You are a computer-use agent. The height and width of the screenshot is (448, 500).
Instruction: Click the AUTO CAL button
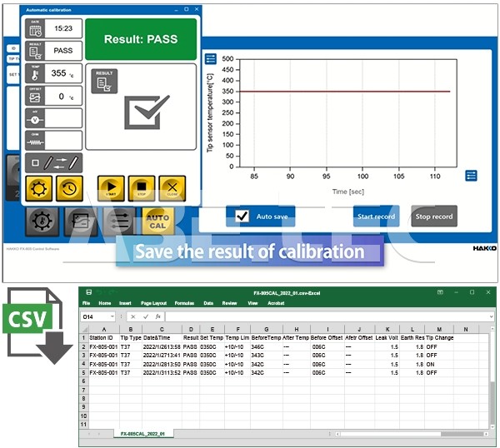[x=157, y=222]
